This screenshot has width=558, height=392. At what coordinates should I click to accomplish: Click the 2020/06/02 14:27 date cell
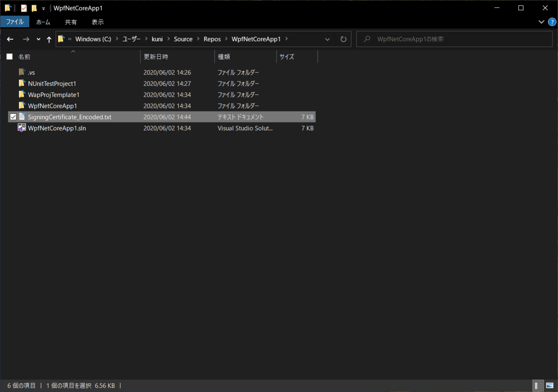(167, 84)
